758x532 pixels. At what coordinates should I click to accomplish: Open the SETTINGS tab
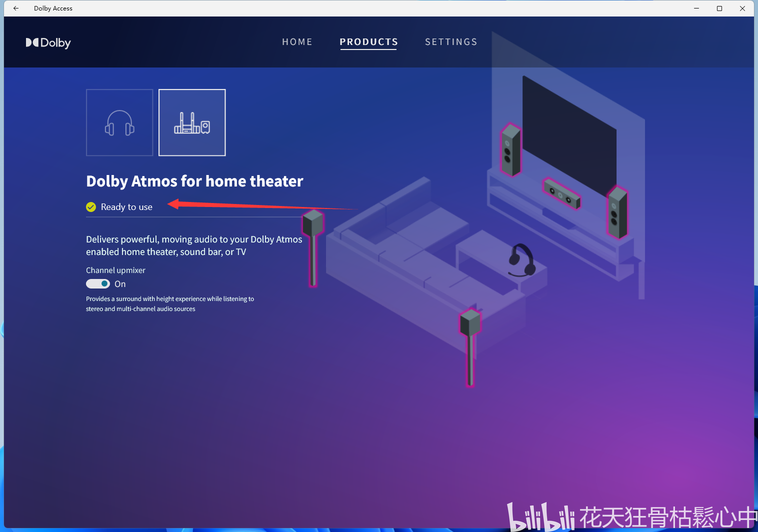[x=451, y=42]
